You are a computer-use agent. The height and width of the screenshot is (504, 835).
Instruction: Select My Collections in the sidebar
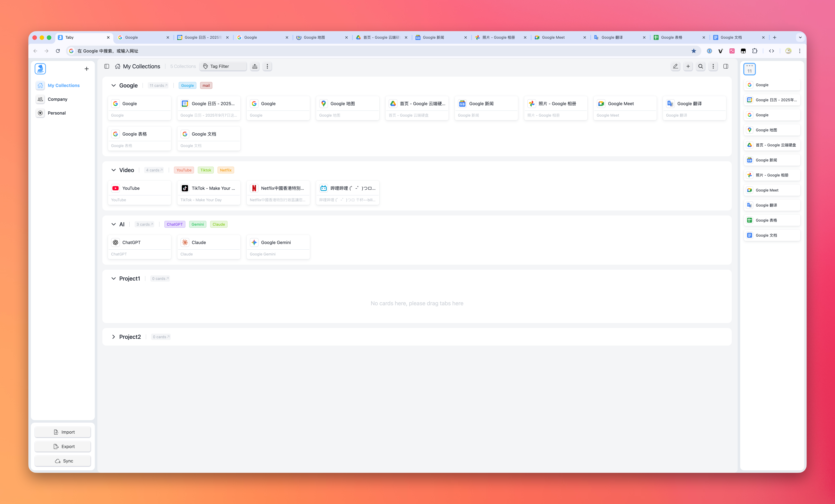click(x=63, y=85)
